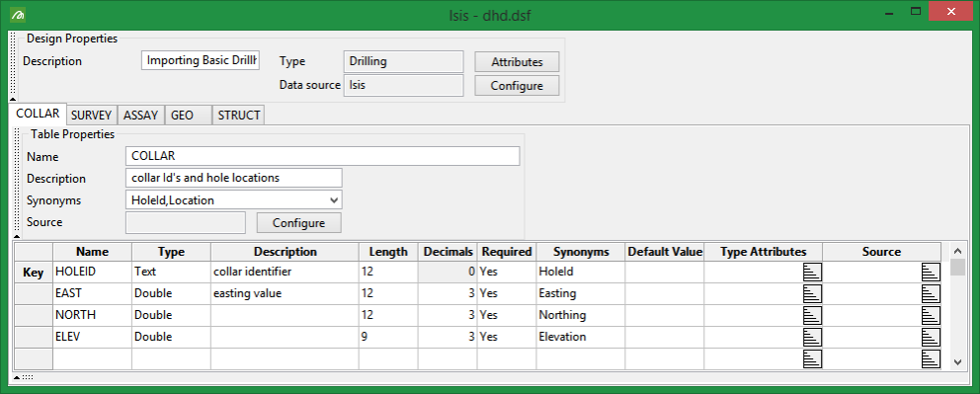Open Source icon in empty row

point(931,359)
